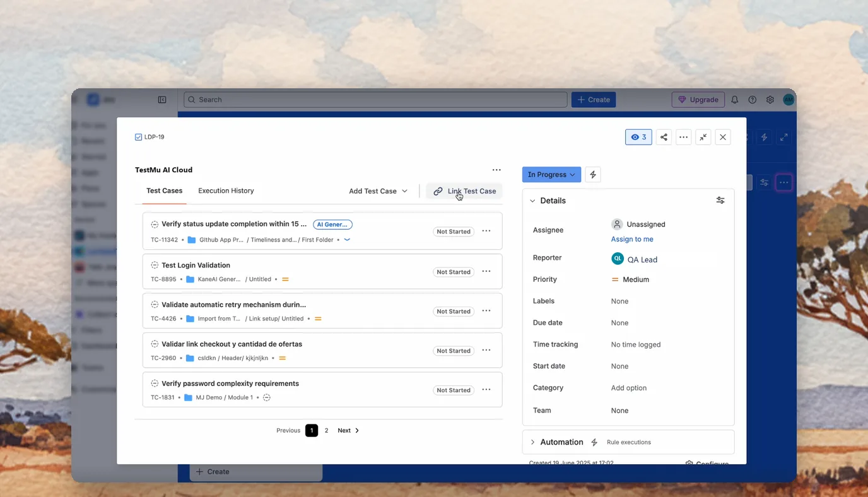868x497 pixels.
Task: Click the LDP-19 issue key link
Action: (x=154, y=137)
